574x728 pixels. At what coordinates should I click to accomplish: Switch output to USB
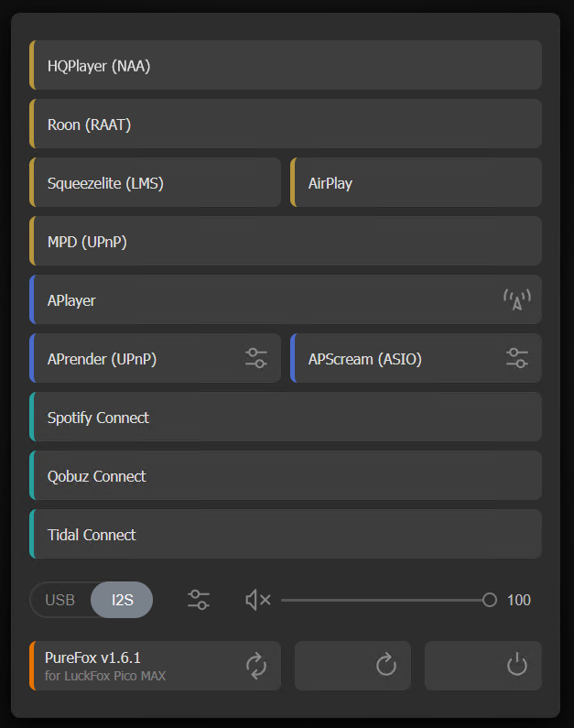[60, 600]
